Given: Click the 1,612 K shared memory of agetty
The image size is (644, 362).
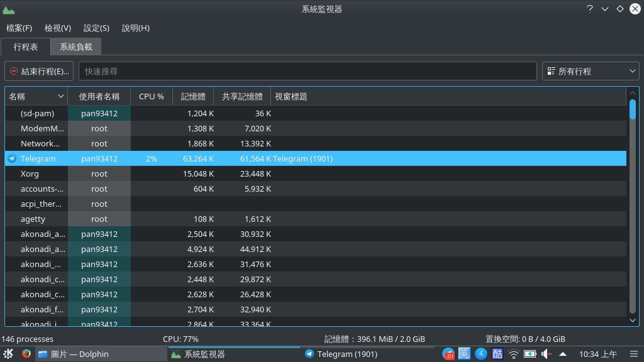Looking at the screenshot, I should pyautogui.click(x=258, y=219).
